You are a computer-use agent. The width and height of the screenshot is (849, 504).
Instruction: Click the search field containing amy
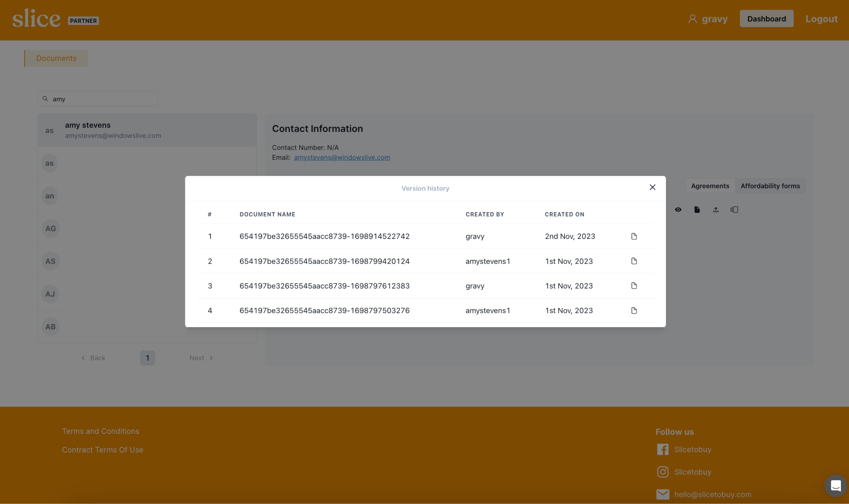[x=102, y=99]
